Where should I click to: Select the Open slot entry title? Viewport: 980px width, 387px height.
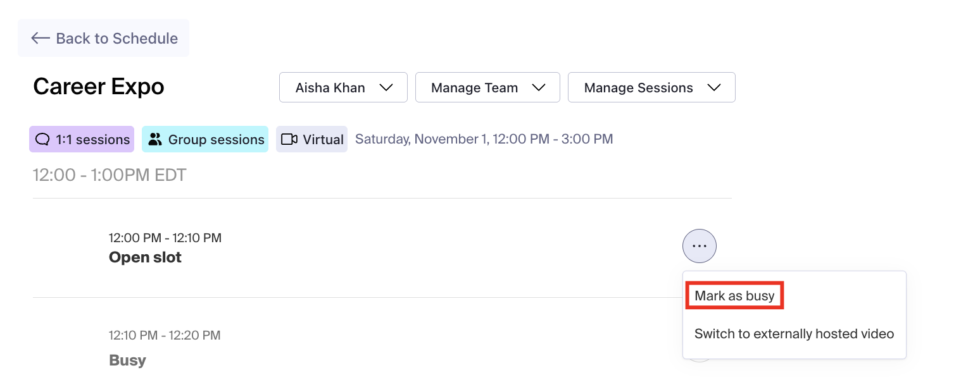coord(145,257)
